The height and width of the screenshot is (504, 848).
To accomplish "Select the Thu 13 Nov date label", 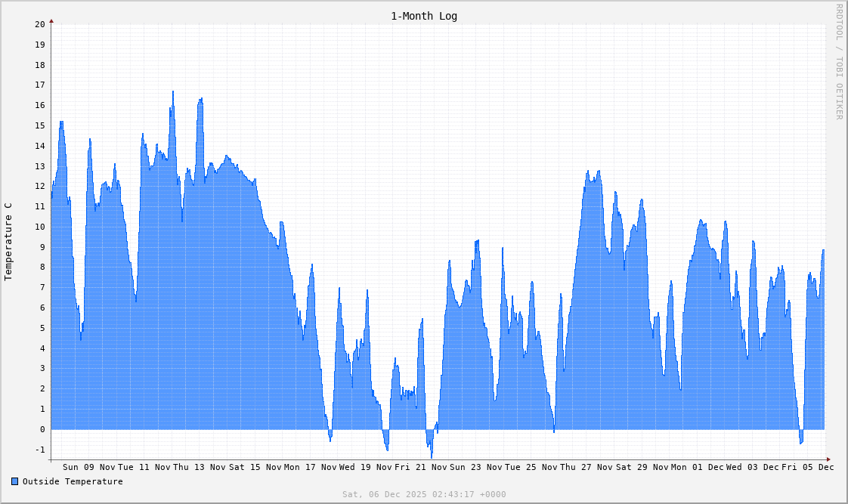I will (200, 467).
